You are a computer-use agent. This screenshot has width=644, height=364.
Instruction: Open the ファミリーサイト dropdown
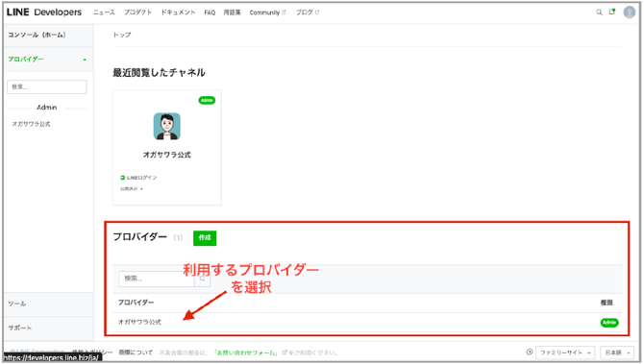click(x=565, y=352)
